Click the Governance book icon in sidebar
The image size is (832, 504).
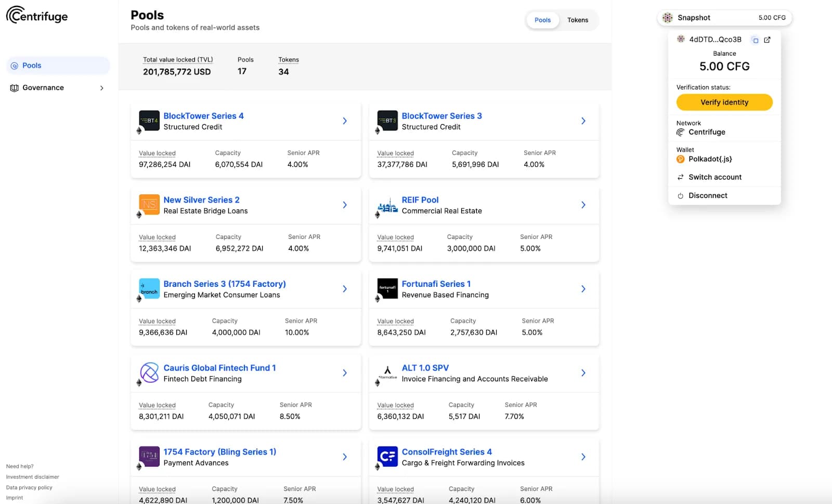click(x=15, y=88)
